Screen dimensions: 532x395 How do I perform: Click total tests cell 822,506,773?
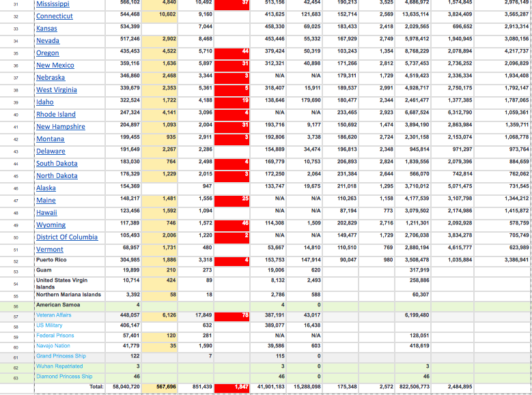(x=414, y=387)
